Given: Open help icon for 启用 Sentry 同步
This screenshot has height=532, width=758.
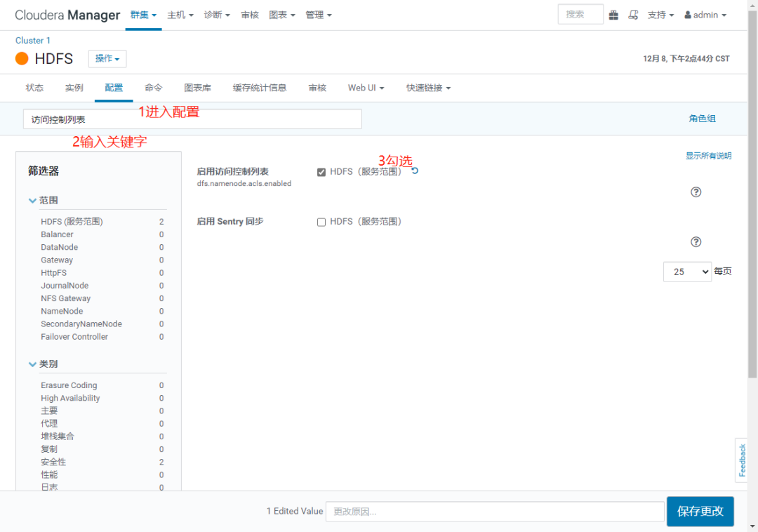Looking at the screenshot, I should coord(696,241).
